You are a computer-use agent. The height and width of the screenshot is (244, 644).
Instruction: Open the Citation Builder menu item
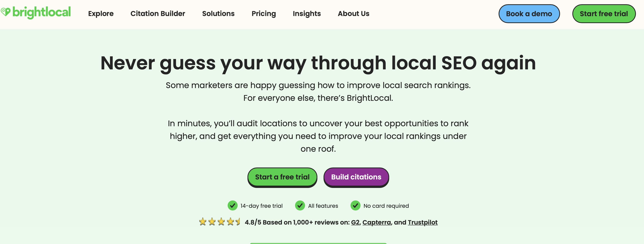158,14
